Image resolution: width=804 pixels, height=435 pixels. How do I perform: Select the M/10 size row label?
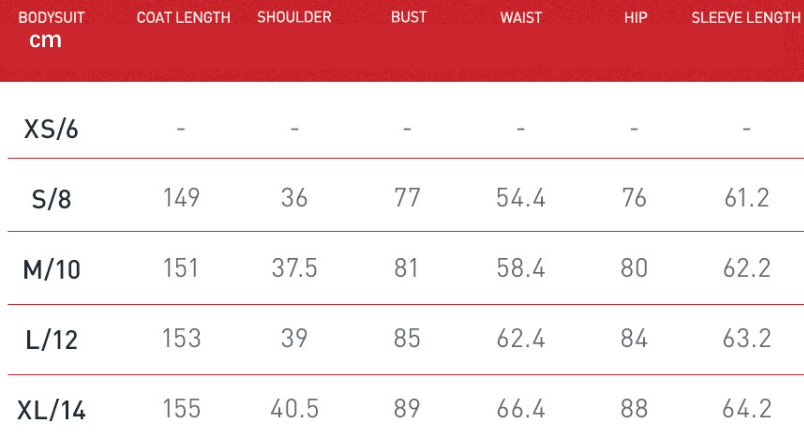(51, 268)
